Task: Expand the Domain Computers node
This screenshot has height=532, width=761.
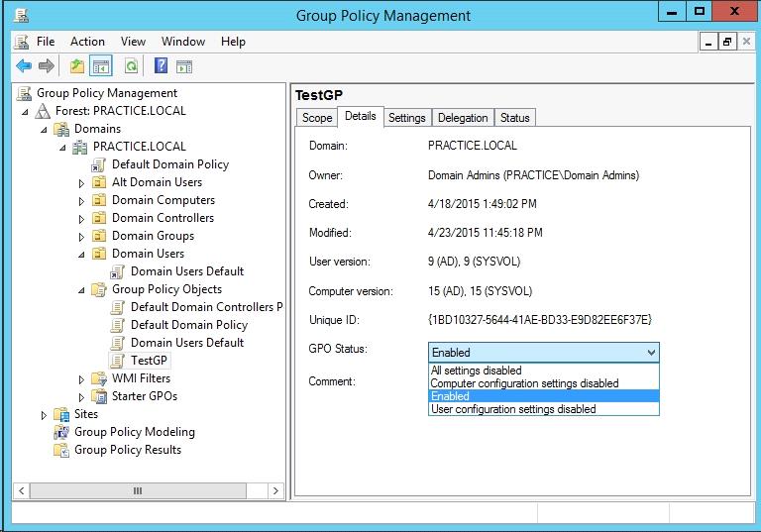Action: point(82,200)
